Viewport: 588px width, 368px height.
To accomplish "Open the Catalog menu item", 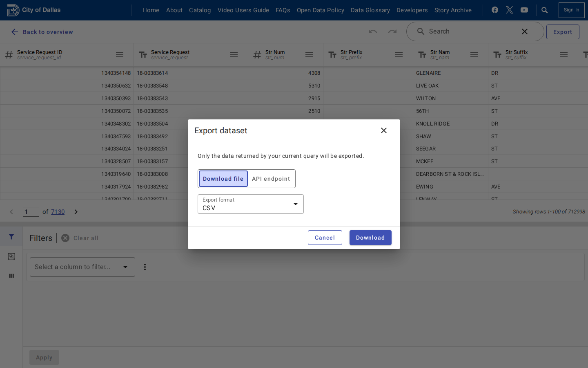I will pos(200,10).
